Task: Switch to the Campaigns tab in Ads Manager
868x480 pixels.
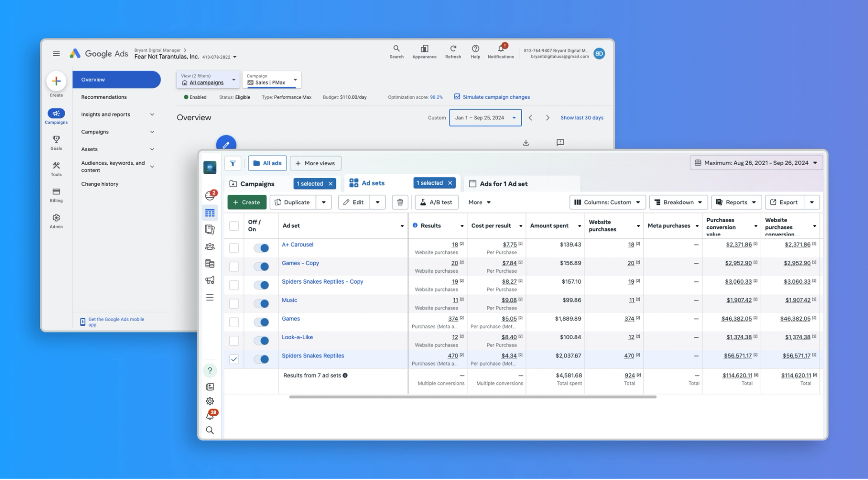Action: coord(258,184)
